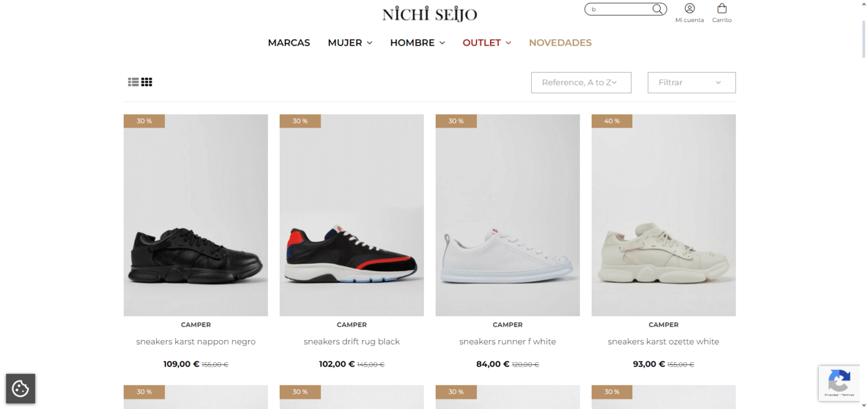The width and height of the screenshot is (868, 409).
Task: Open the Carrito shopping bag icon
Action: coord(722,9)
